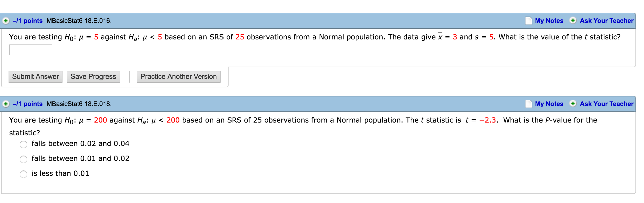This screenshot has width=644, height=203.
Task: Click Ask Your Teacher plus icon, second question
Action: coord(573,104)
